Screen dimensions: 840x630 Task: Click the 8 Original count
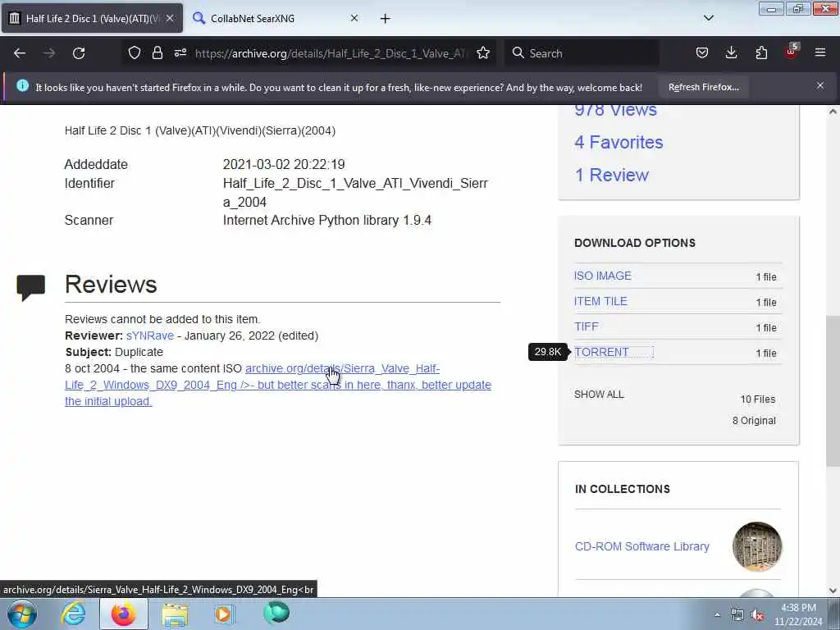point(754,421)
